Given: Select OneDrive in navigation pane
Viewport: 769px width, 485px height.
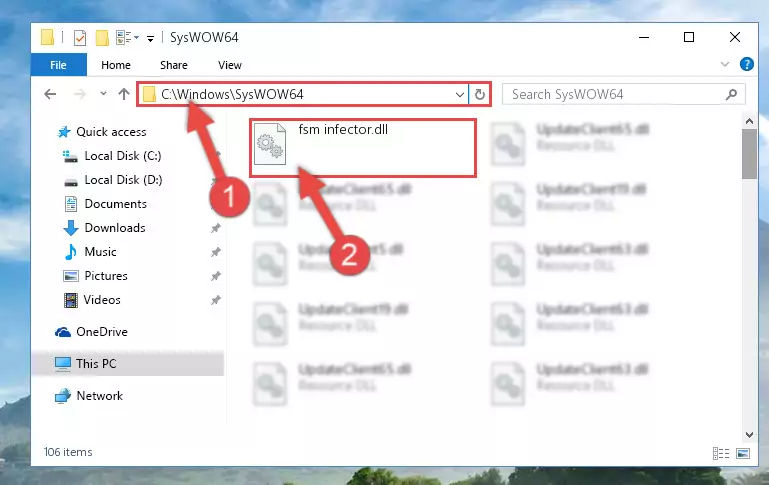Looking at the screenshot, I should (x=91, y=332).
